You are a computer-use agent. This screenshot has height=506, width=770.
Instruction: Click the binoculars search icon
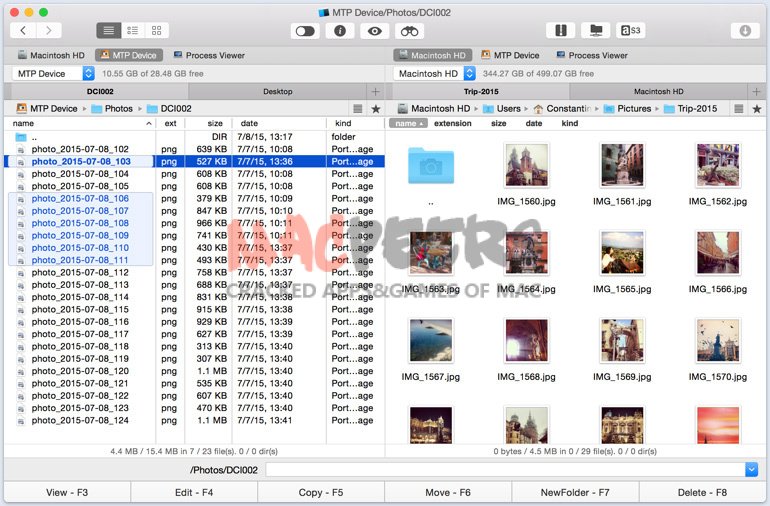pyautogui.click(x=409, y=31)
